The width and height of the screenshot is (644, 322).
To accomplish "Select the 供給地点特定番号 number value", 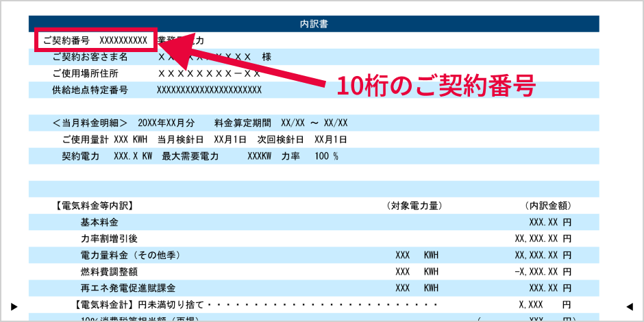I will [209, 90].
